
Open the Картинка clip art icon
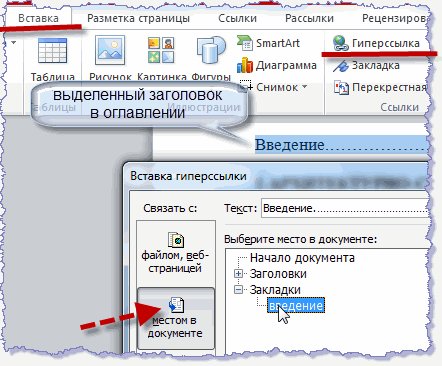tap(161, 50)
